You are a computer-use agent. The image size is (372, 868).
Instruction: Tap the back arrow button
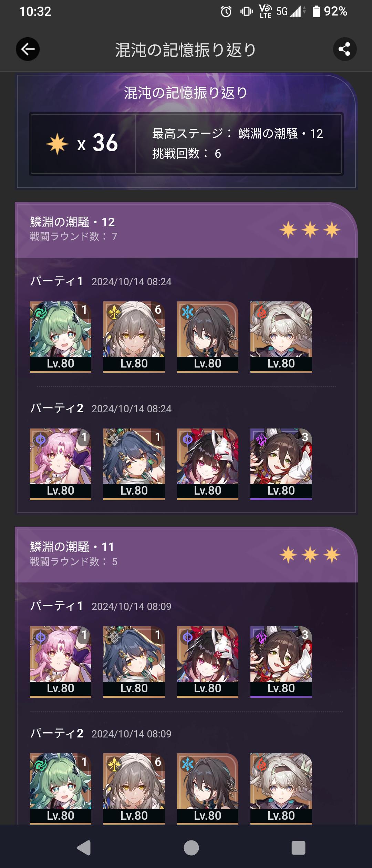(x=28, y=49)
